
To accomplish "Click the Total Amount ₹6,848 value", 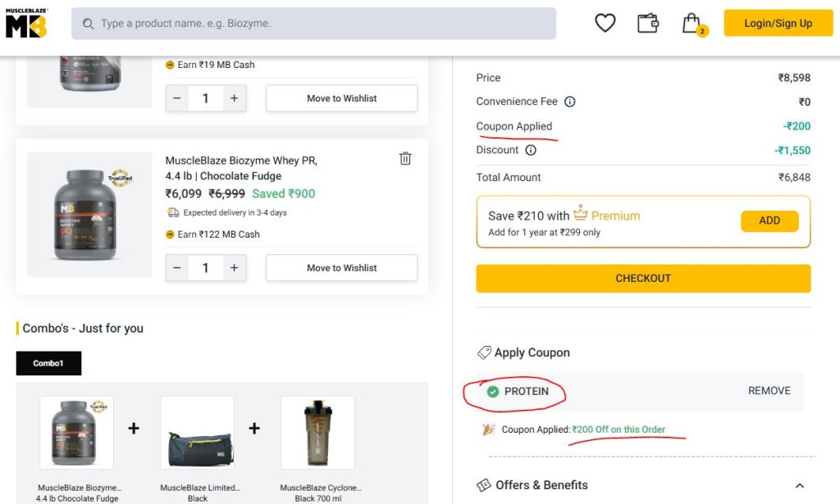I will (x=794, y=177).
